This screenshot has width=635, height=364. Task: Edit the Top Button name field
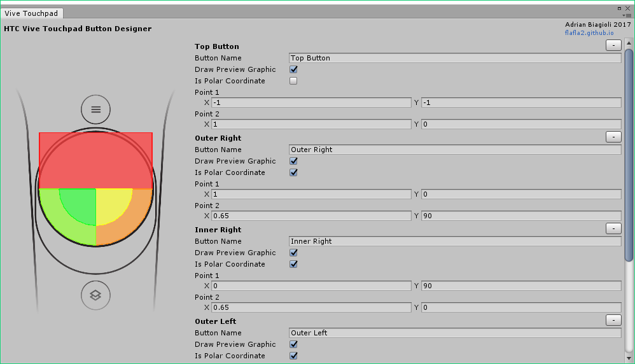click(x=455, y=58)
